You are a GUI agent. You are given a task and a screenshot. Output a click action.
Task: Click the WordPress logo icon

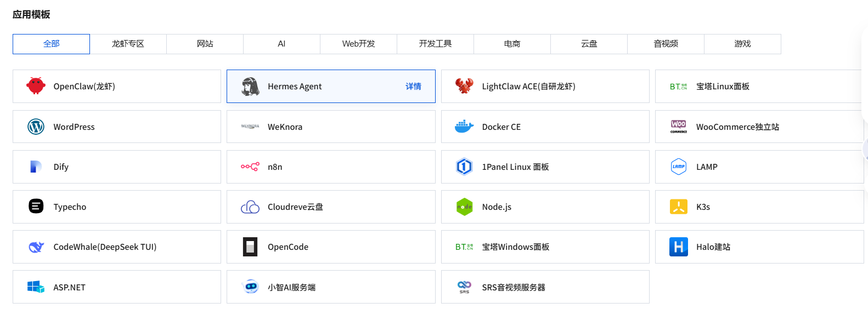coord(36,127)
